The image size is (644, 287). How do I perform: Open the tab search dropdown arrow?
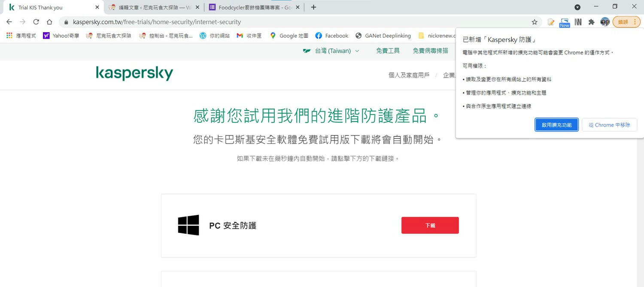click(577, 7)
